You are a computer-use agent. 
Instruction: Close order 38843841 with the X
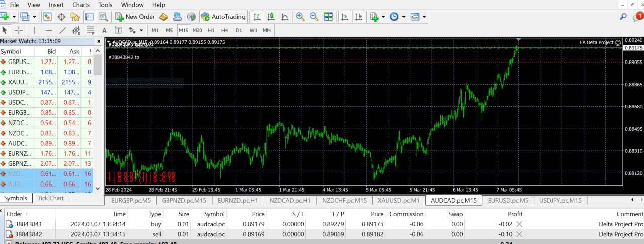point(519,224)
